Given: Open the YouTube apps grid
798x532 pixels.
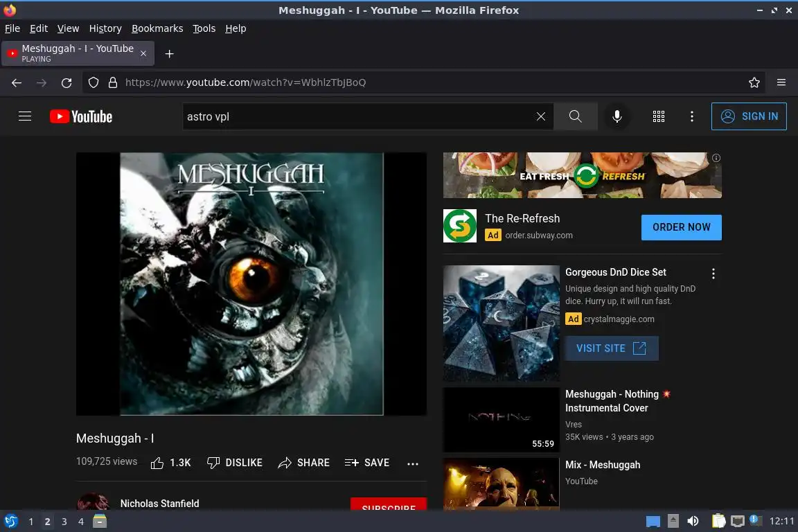Looking at the screenshot, I should [x=659, y=116].
